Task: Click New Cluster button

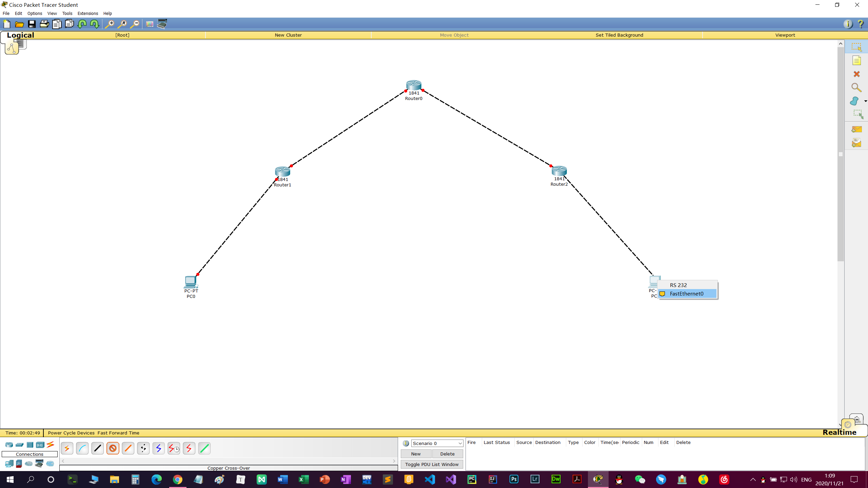Action: (x=288, y=35)
